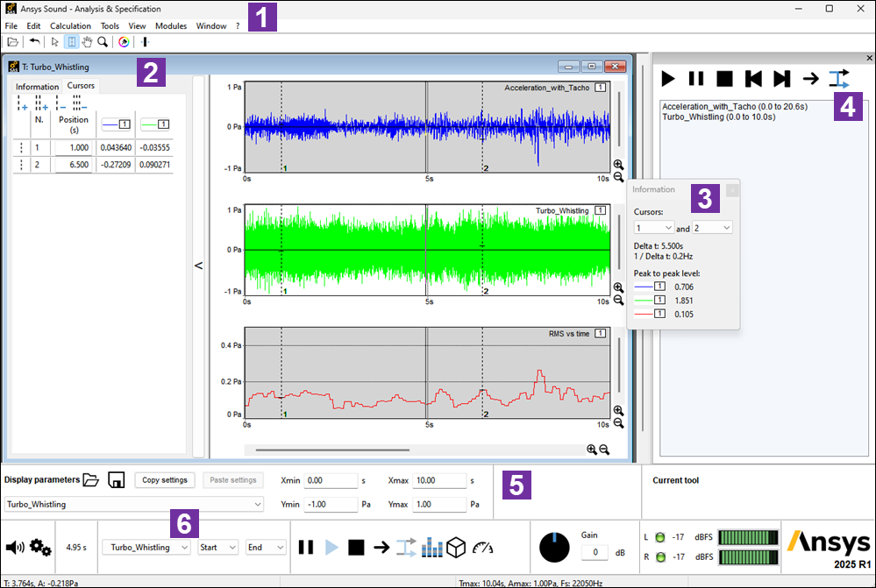Open the Calculation menu

point(70,26)
